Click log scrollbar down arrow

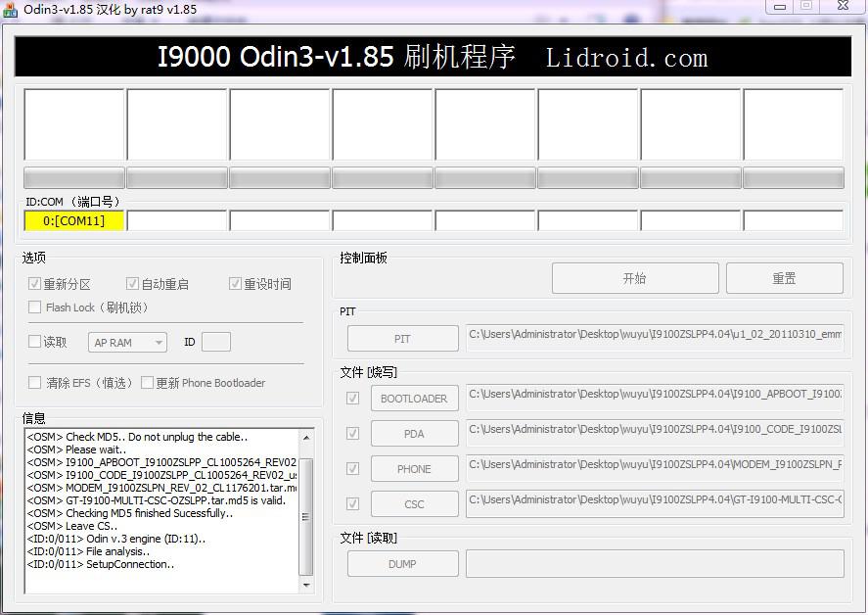[x=306, y=585]
